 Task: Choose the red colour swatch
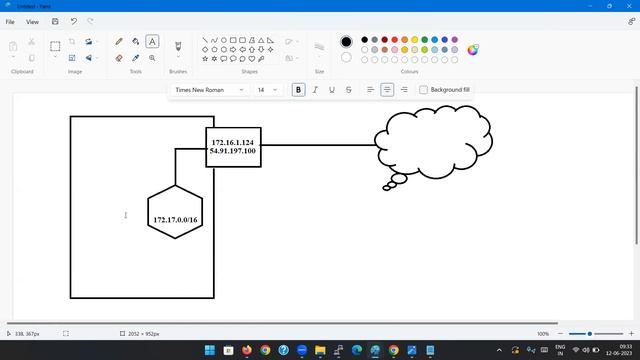pos(395,40)
